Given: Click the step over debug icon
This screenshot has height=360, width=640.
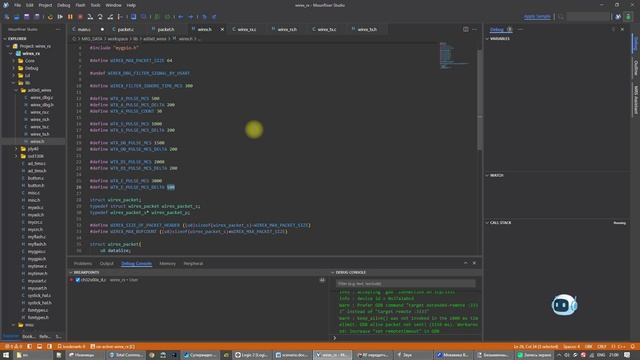Looking at the screenshot, I should pyautogui.click(x=100, y=17).
